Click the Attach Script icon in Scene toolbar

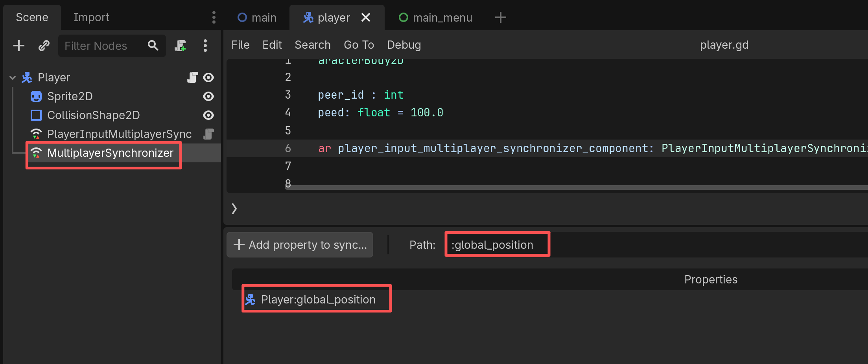click(180, 46)
